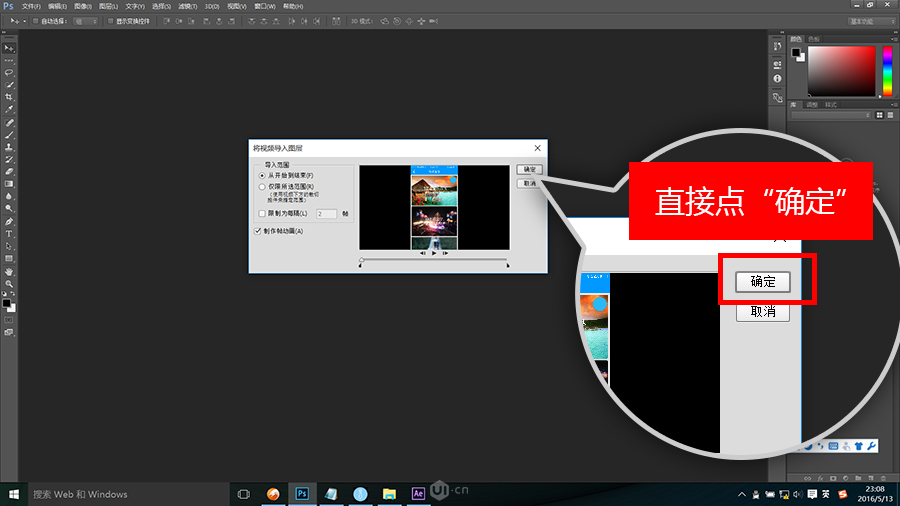Select the Horizontal Type tool
The height and width of the screenshot is (506, 900).
click(x=9, y=233)
